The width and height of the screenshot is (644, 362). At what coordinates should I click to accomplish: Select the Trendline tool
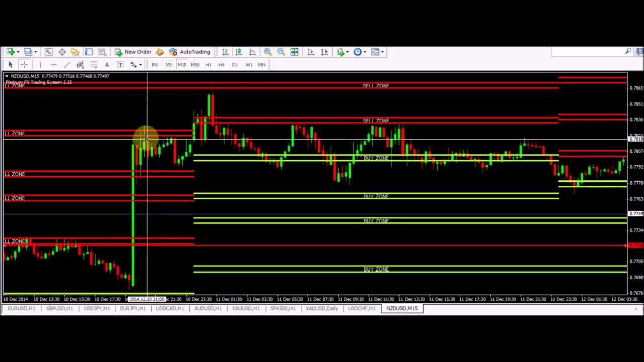coord(67,64)
